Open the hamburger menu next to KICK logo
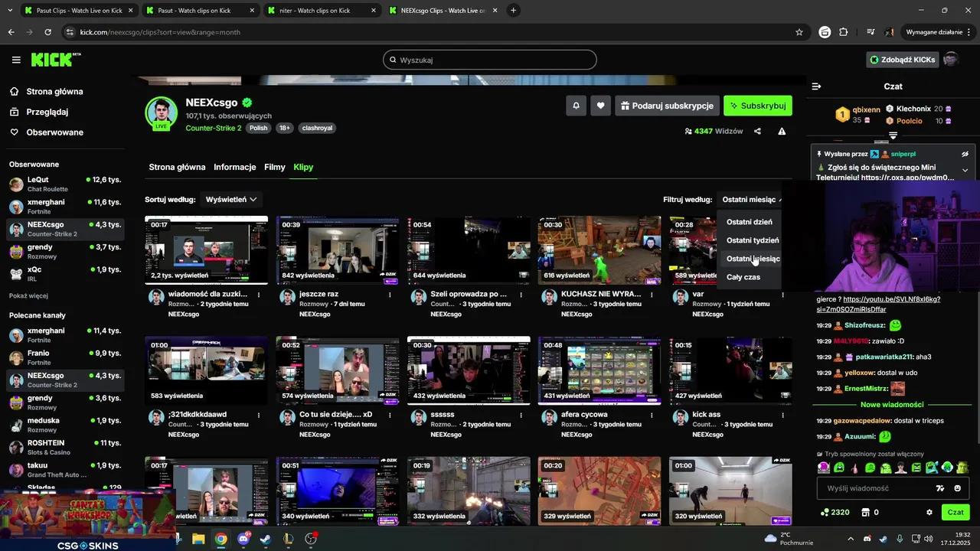 [16, 60]
